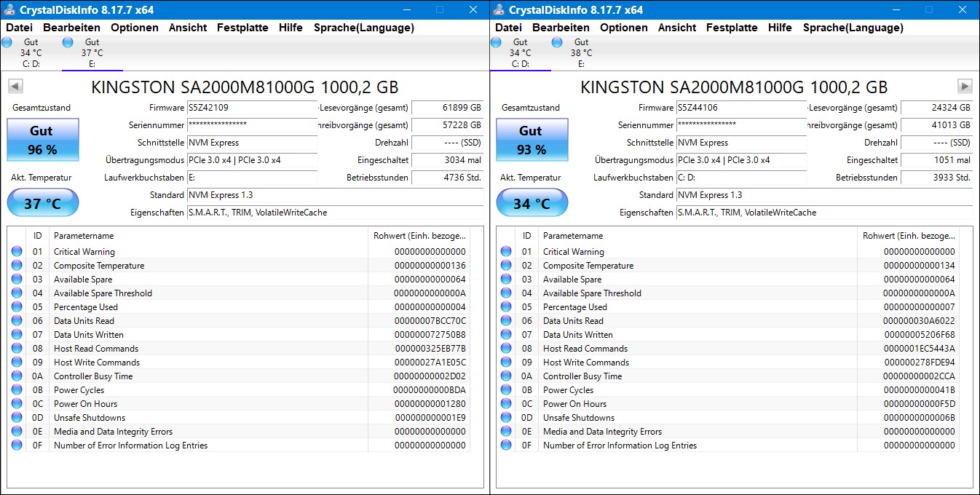Image resolution: width=980 pixels, height=495 pixels.
Task: Go to next disk arrow in right window
Action: click(x=965, y=87)
